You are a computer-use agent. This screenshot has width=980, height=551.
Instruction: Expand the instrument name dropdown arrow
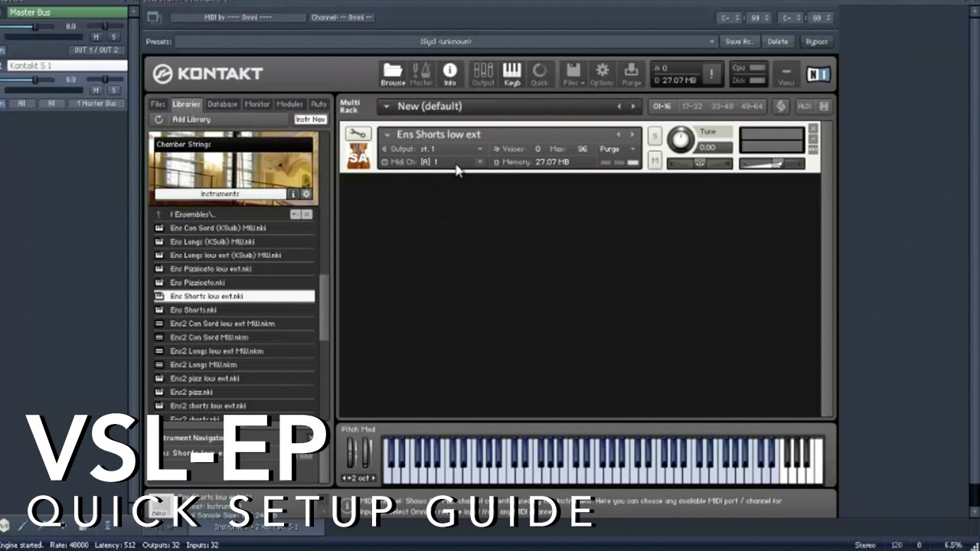click(387, 135)
